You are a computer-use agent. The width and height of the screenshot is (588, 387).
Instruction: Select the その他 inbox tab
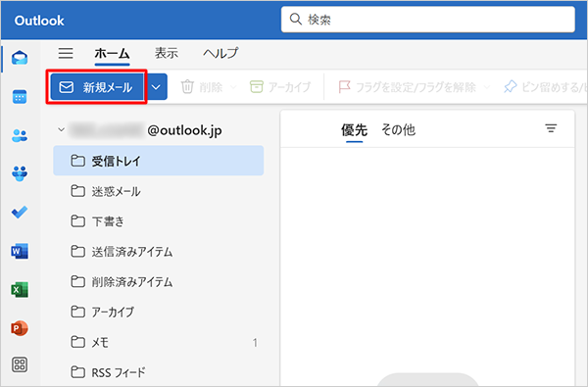coord(398,130)
